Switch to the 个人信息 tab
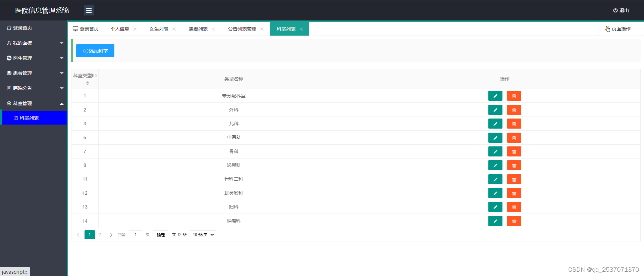This screenshot has width=644, height=276. click(x=120, y=29)
